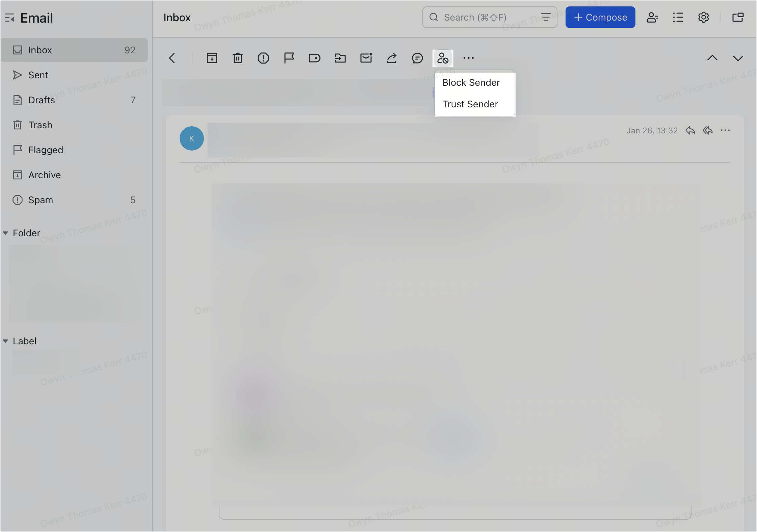Collapse the Folder section

pyautogui.click(x=6, y=233)
